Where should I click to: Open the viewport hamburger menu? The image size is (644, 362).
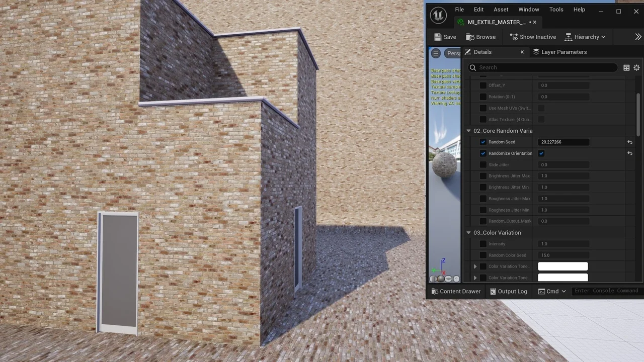[436, 53]
